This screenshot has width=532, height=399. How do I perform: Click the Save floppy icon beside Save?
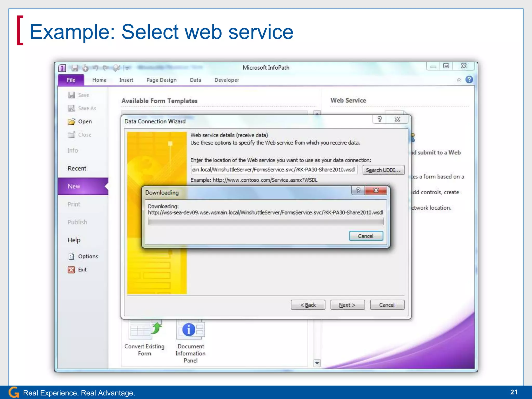tap(71, 95)
